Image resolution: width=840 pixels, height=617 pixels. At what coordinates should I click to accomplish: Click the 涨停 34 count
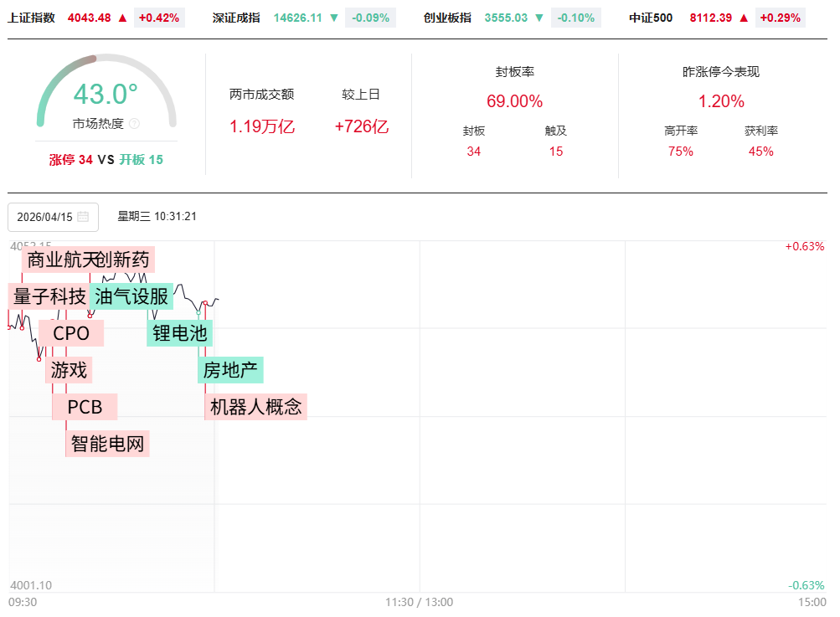pyautogui.click(x=71, y=160)
